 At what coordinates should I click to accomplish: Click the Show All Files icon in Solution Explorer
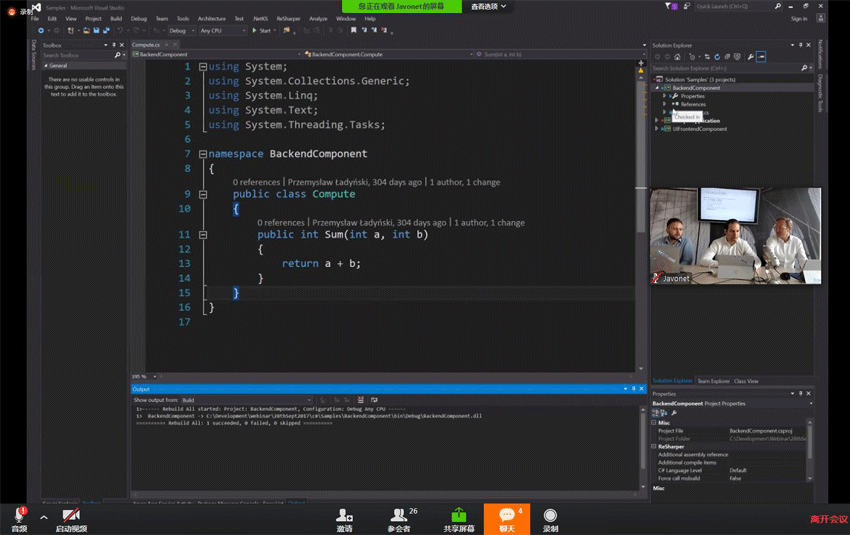pyautogui.click(x=737, y=57)
